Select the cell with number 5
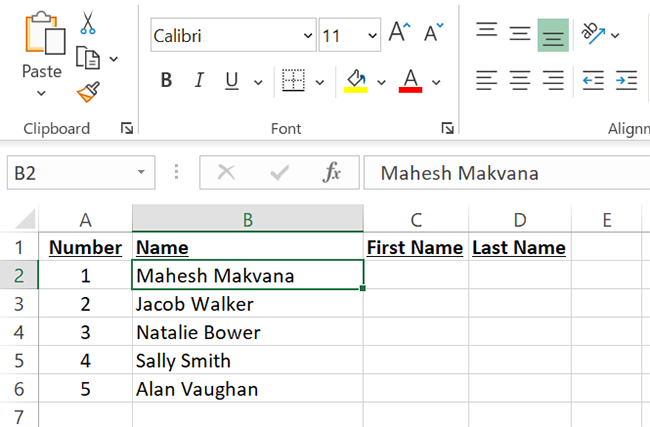This screenshot has height=427, width=650. [85, 389]
